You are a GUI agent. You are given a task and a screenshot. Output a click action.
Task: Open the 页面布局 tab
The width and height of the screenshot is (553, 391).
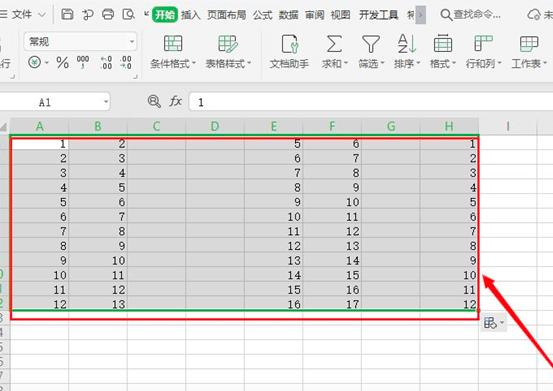coord(226,15)
